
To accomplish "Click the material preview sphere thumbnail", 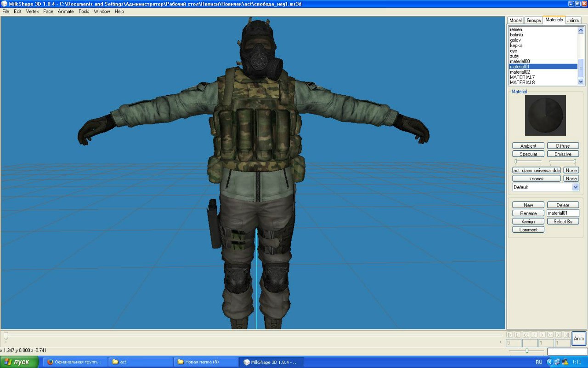I will click(x=545, y=115).
